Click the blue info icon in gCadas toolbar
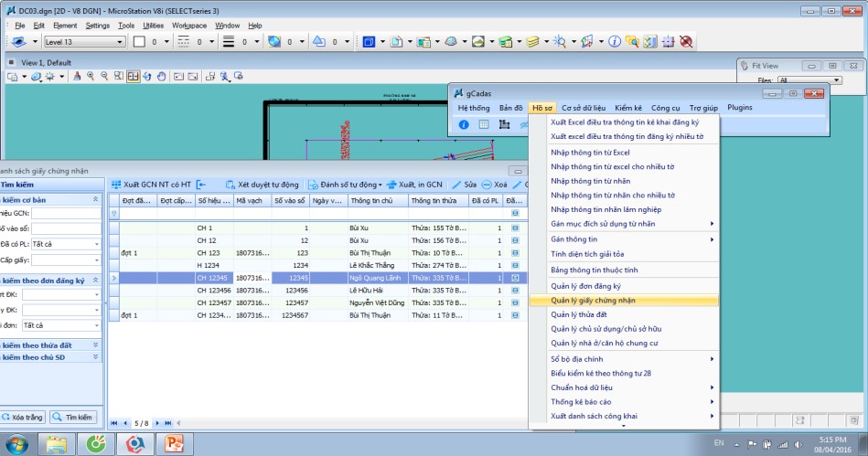The height and width of the screenshot is (456, 868). pyautogui.click(x=464, y=124)
